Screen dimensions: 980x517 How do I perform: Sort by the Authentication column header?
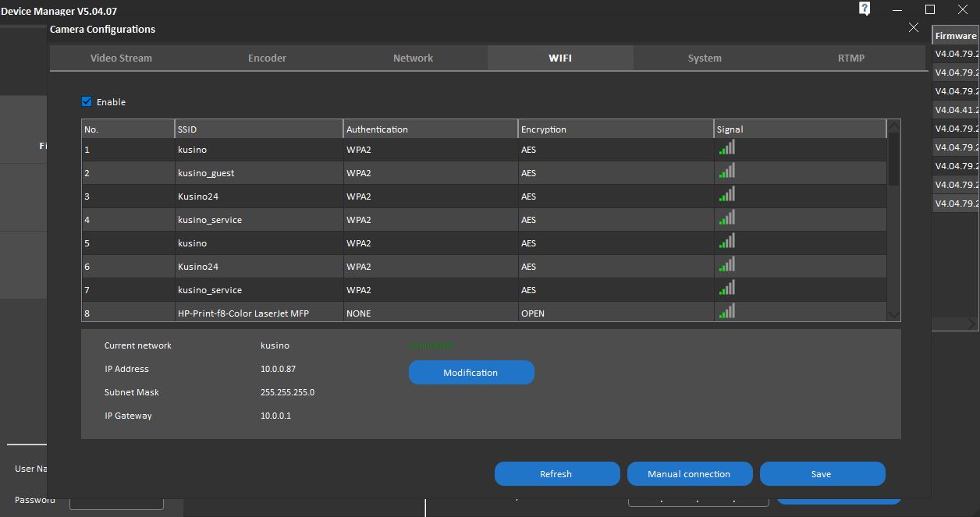tap(431, 129)
